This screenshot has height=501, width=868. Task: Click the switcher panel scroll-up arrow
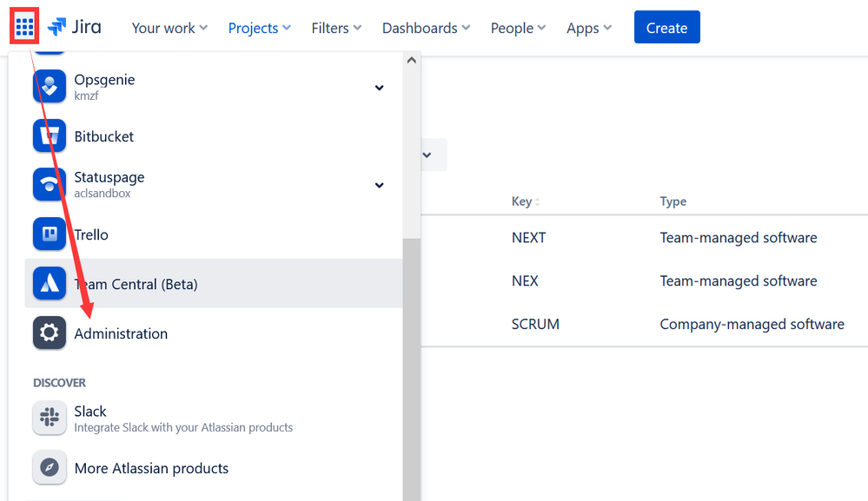[x=411, y=60]
